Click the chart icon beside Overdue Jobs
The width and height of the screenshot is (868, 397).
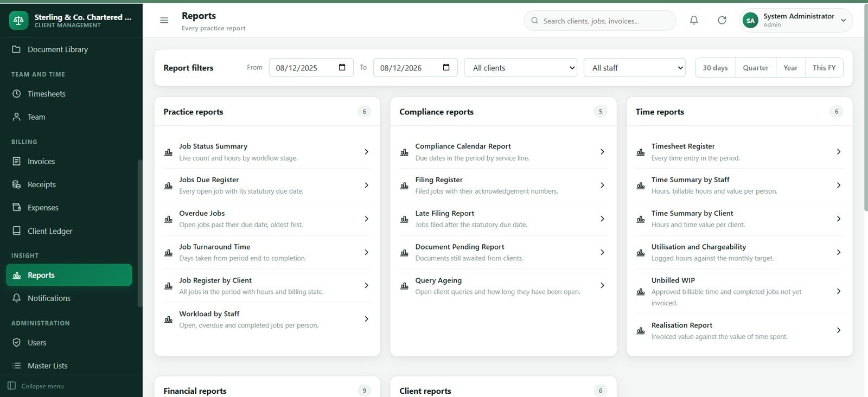169,219
